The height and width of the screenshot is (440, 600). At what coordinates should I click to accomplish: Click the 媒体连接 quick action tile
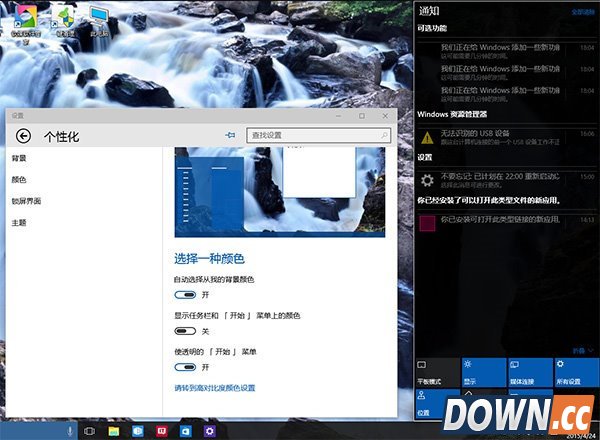pyautogui.click(x=530, y=373)
